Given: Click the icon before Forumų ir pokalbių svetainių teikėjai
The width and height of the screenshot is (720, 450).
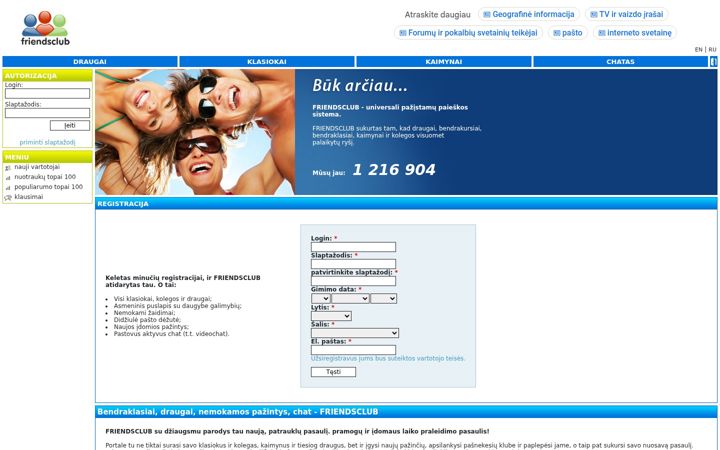Looking at the screenshot, I should pyautogui.click(x=403, y=33).
